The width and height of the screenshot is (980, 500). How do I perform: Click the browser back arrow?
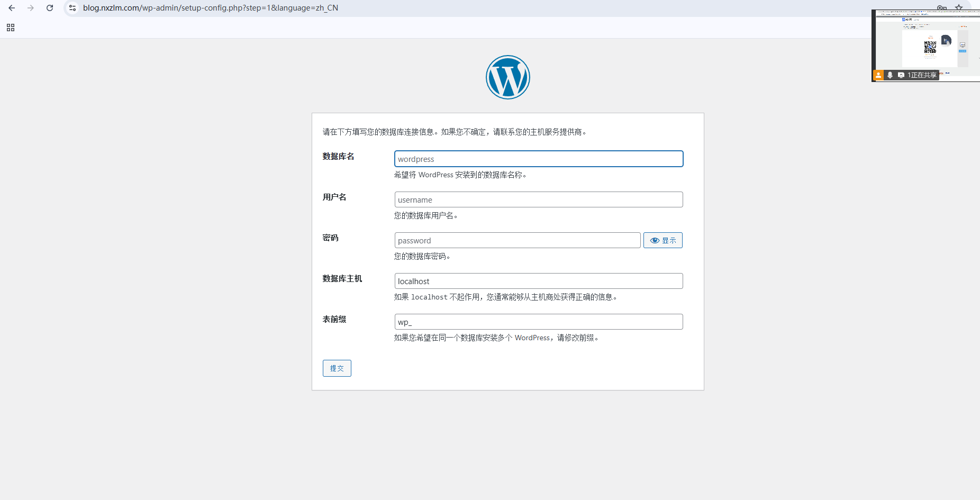pyautogui.click(x=12, y=8)
